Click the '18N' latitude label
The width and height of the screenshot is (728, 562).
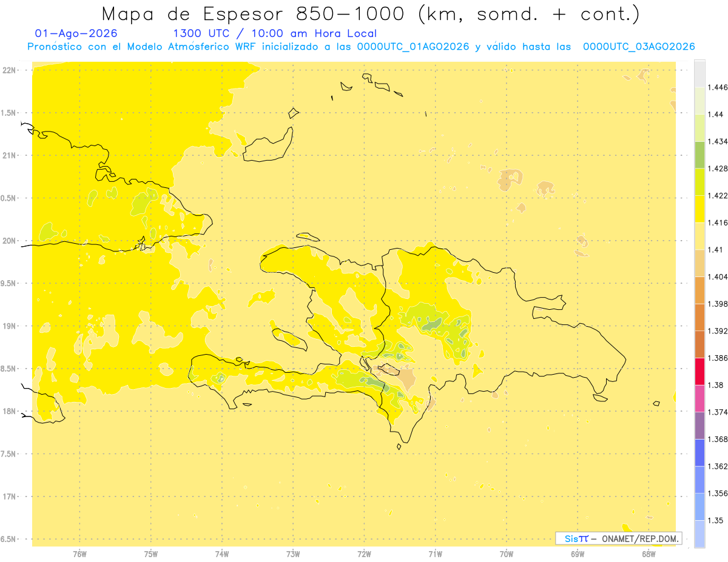pos(9,411)
